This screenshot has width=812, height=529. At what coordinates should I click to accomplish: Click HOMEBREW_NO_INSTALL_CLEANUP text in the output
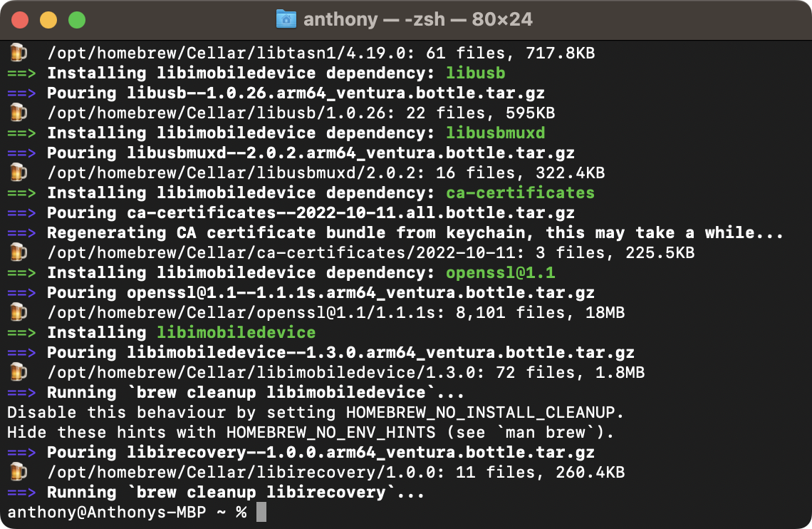[485, 412]
